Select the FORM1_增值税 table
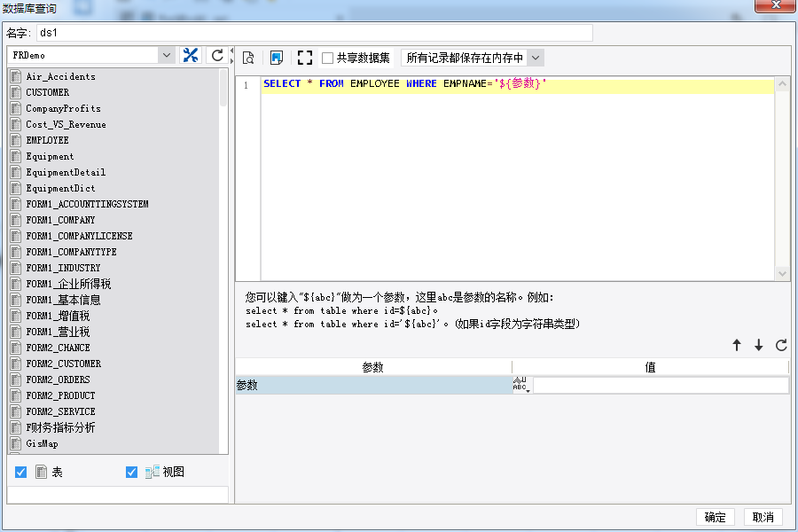Viewport: 798px width, 532px height. click(x=58, y=316)
